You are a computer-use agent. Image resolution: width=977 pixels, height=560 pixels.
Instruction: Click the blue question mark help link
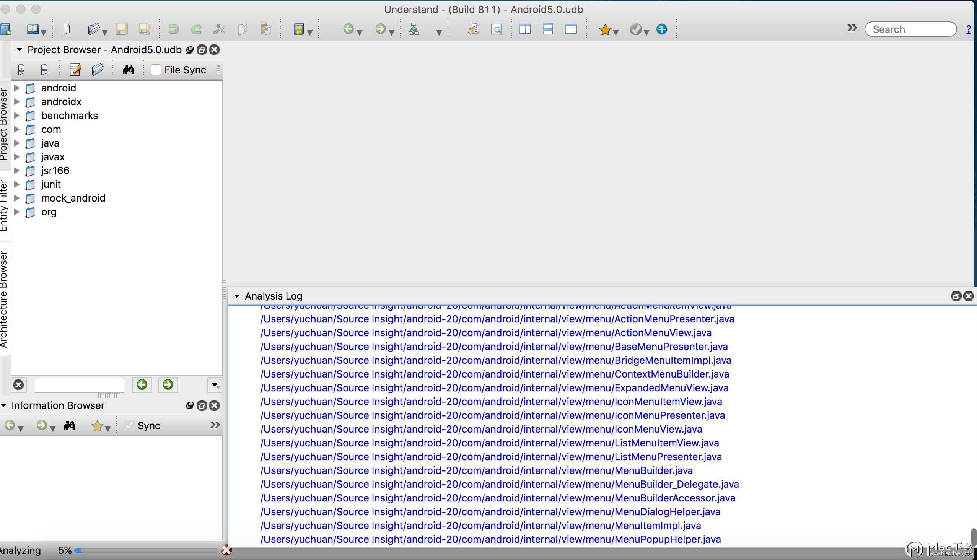(968, 29)
